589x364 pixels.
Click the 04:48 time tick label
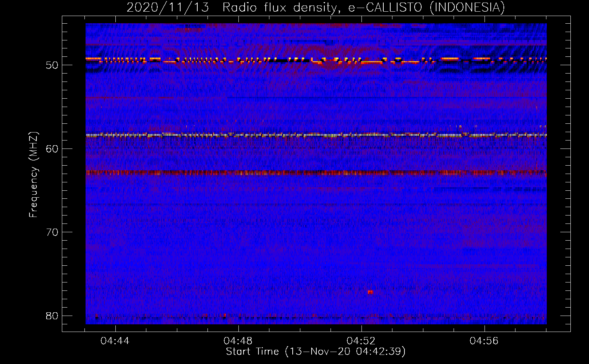(238, 341)
